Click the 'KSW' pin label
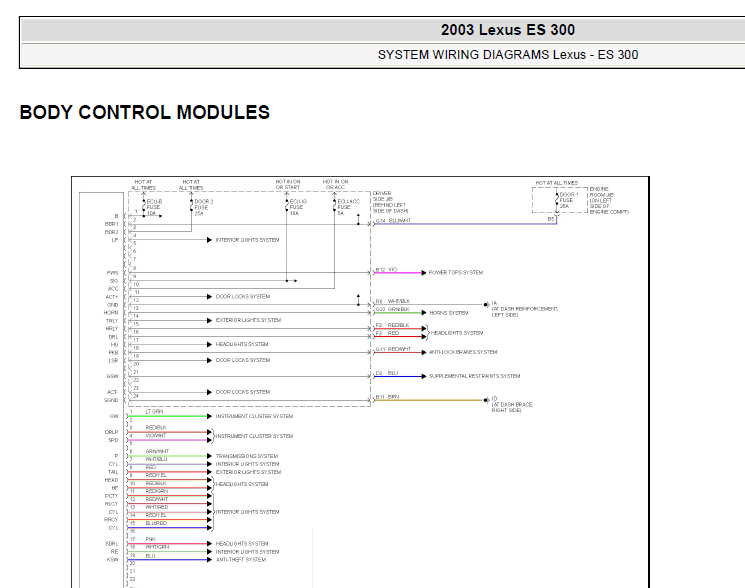This screenshot has height=588, width=745. 113,560
